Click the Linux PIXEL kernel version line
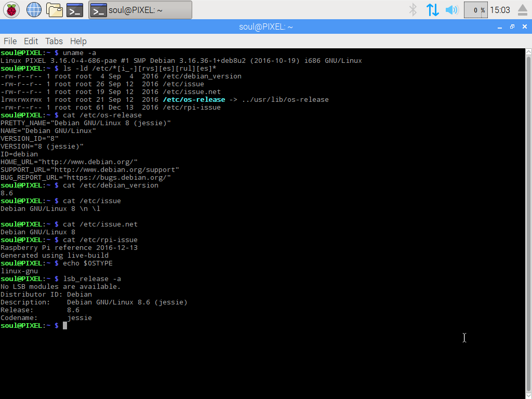 pos(181,60)
